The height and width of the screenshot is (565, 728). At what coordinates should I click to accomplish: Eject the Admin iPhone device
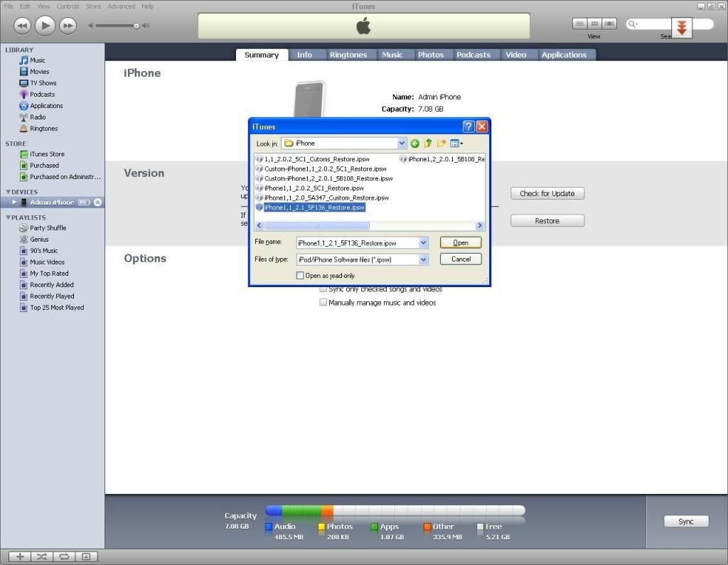[x=97, y=203]
